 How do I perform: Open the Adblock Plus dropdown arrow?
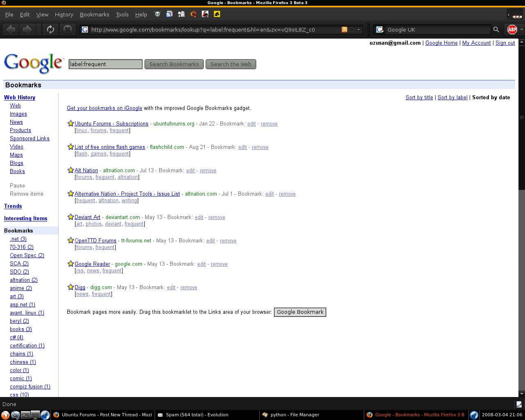click(521, 30)
